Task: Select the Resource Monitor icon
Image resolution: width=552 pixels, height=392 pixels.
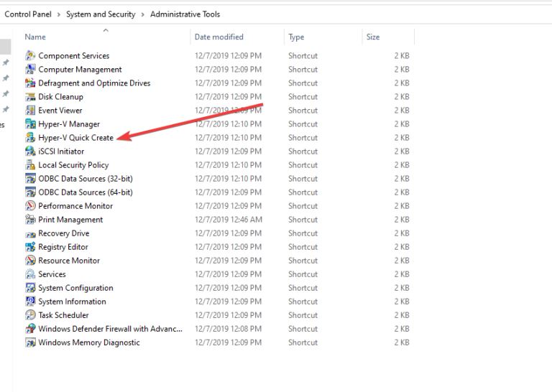Action: pyautogui.click(x=31, y=261)
